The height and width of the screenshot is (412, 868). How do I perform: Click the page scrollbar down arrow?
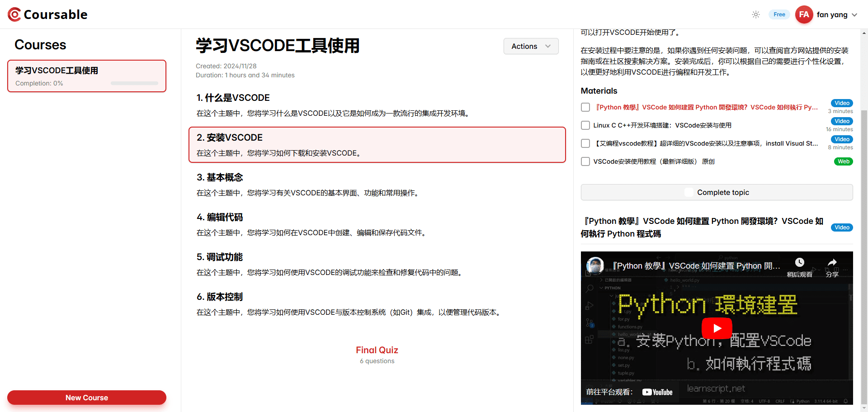click(x=864, y=408)
